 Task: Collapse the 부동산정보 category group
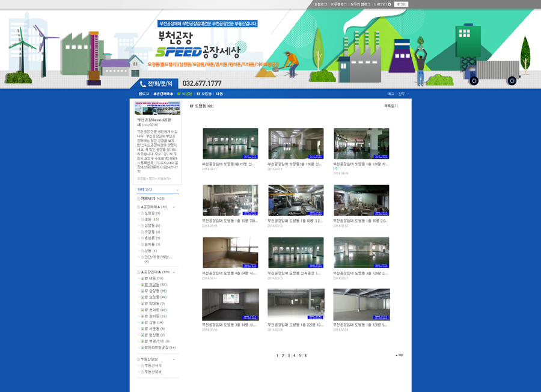point(174,359)
